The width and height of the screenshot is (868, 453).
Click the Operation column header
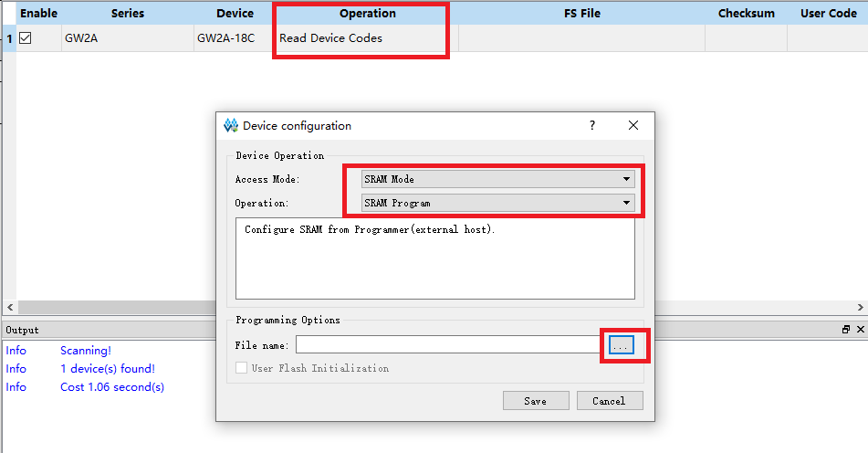[x=367, y=14]
